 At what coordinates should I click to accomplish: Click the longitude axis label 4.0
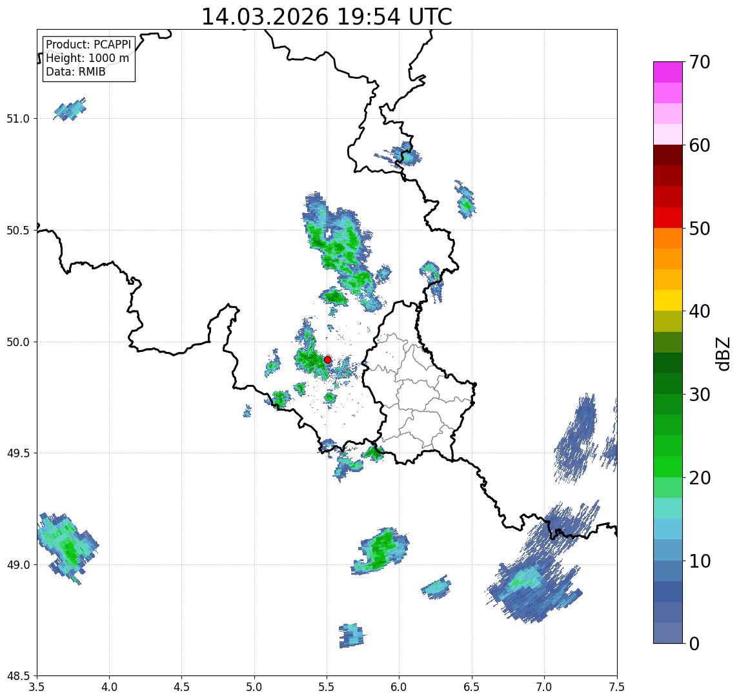point(109,687)
